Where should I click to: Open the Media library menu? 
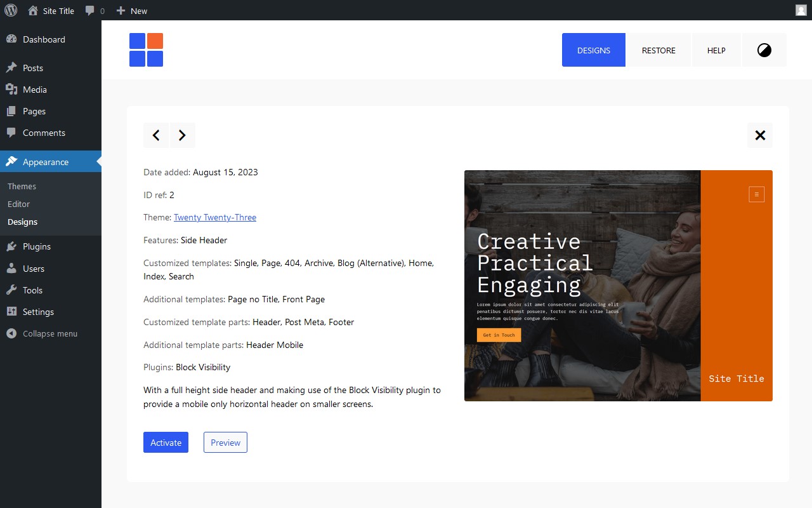point(51,90)
